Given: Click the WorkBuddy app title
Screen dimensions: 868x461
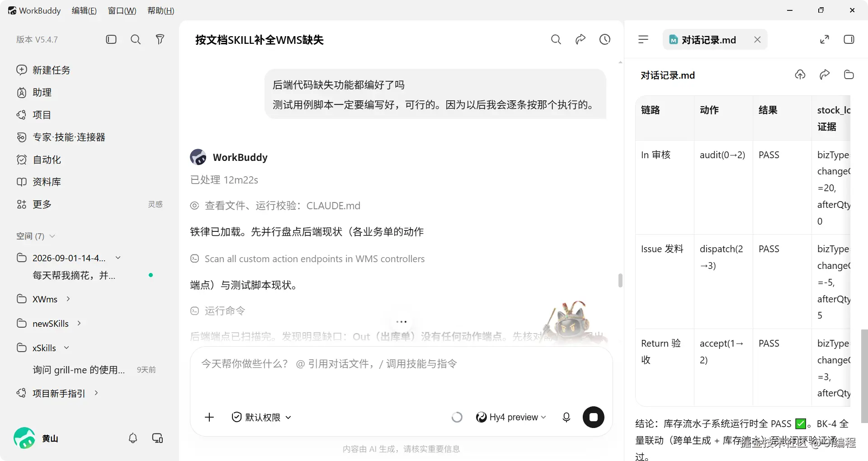Looking at the screenshot, I should pyautogui.click(x=34, y=10).
